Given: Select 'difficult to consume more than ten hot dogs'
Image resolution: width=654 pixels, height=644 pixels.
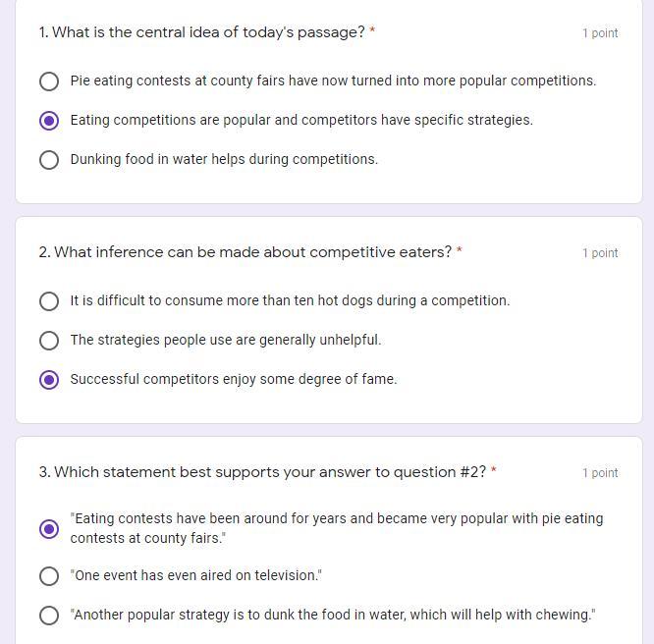Looking at the screenshot, I should click(49, 301).
